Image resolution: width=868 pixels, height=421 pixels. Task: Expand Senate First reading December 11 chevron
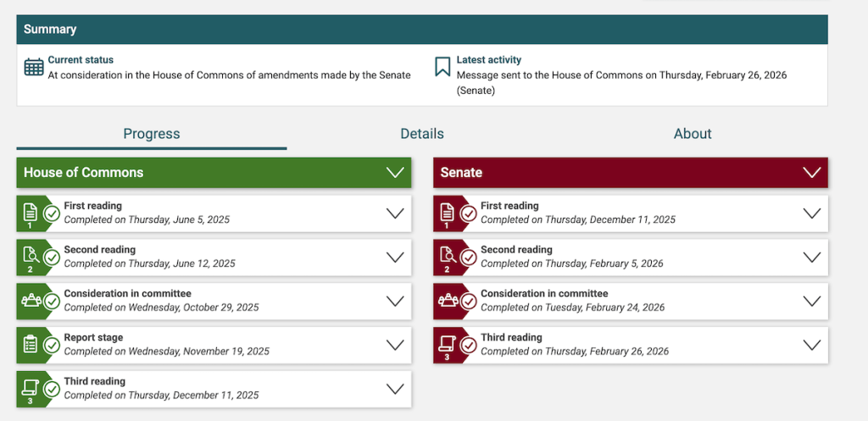[811, 213]
